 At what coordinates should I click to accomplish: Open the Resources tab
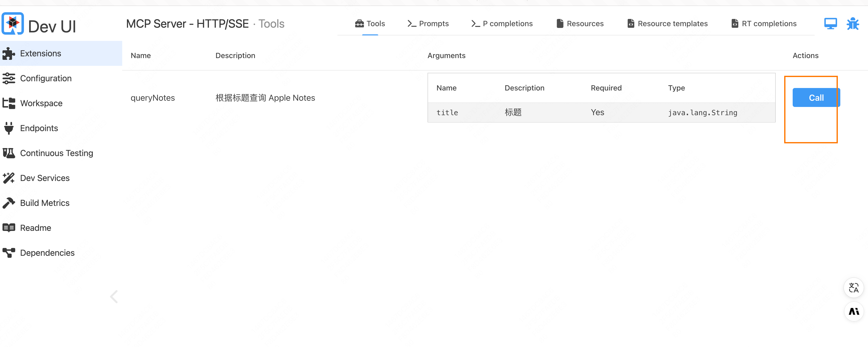[x=580, y=24]
